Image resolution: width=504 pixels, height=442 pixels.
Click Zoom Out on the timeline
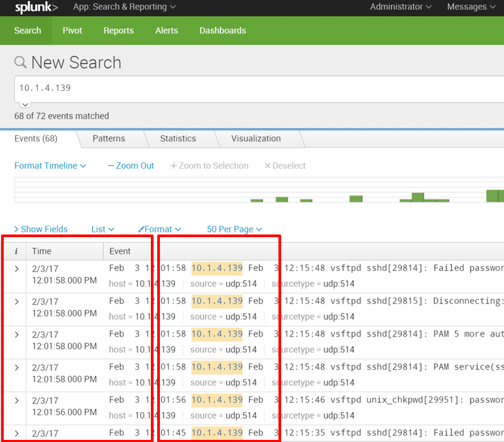(131, 166)
